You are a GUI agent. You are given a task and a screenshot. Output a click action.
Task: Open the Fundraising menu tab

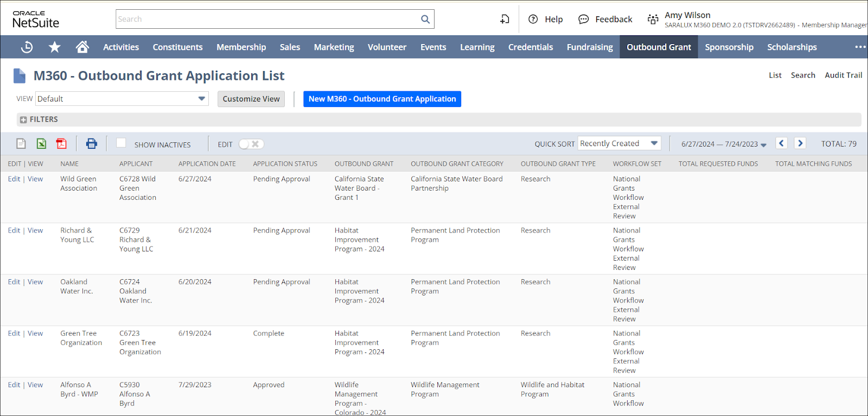[590, 47]
